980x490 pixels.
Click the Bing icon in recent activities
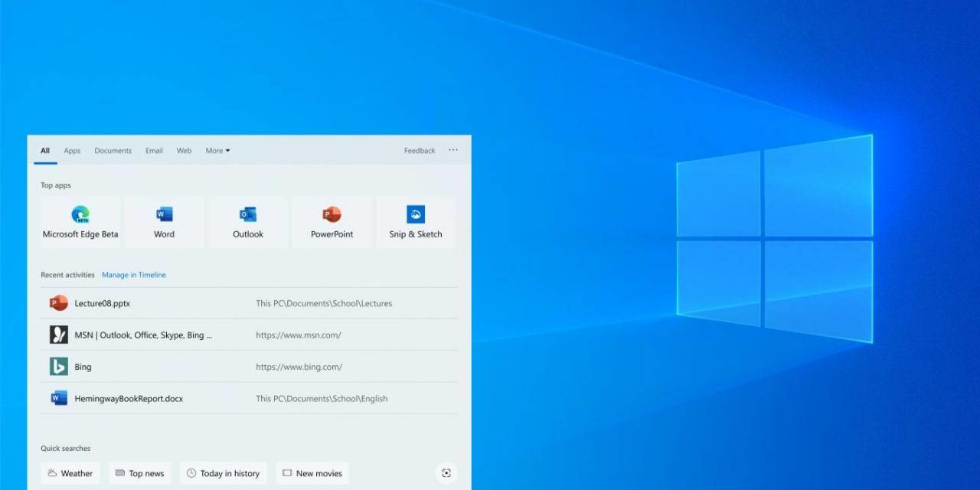tap(59, 367)
